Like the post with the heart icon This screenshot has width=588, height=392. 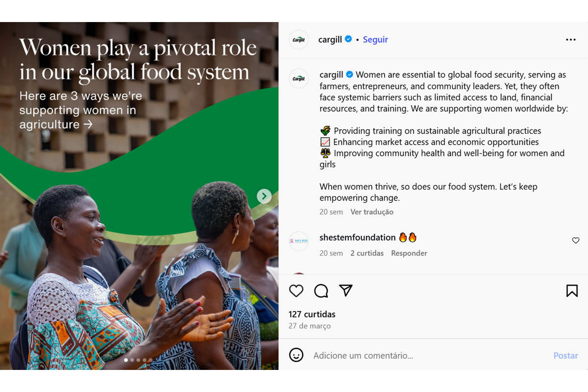tap(296, 291)
